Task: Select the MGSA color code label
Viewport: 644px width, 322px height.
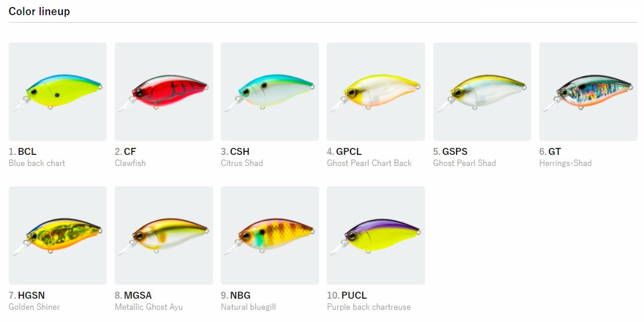Action: tap(137, 295)
